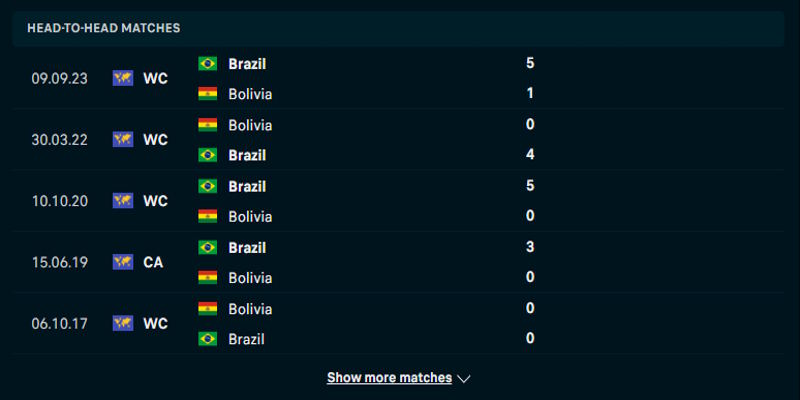Click Brazil flag in 06.10.17 match
Image resolution: width=800 pixels, height=400 pixels.
click(x=208, y=339)
